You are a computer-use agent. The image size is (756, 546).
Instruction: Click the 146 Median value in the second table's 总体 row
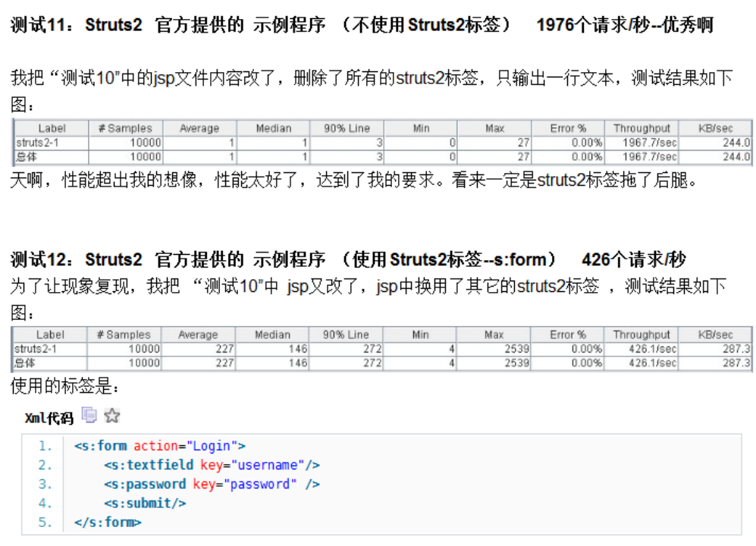pos(298,362)
